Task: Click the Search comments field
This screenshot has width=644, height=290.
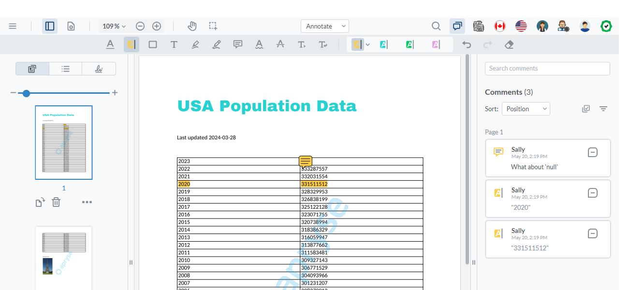Action: pos(547,69)
